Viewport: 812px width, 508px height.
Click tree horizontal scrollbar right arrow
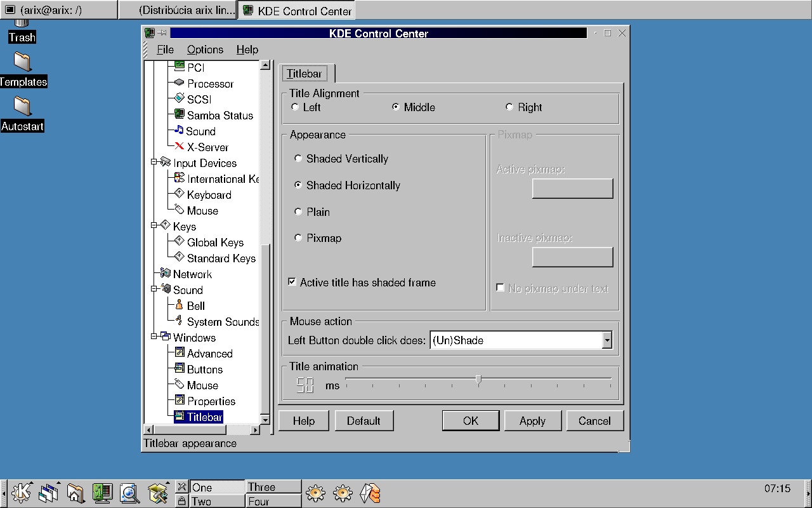255,430
